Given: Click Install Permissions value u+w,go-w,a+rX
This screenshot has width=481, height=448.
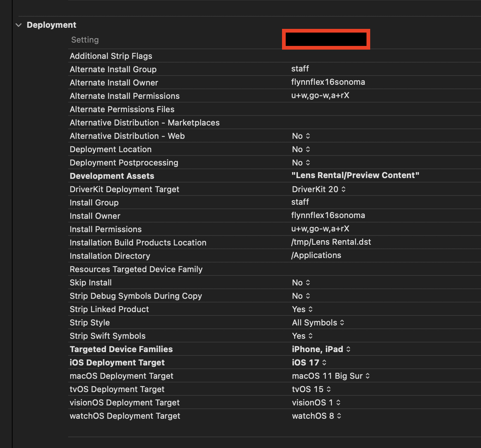Looking at the screenshot, I should point(320,229).
